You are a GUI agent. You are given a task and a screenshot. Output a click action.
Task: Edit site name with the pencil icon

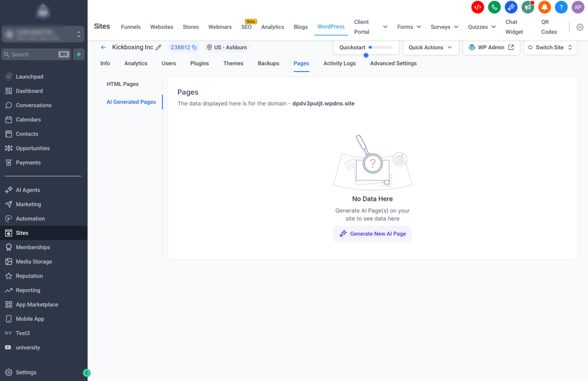point(158,47)
